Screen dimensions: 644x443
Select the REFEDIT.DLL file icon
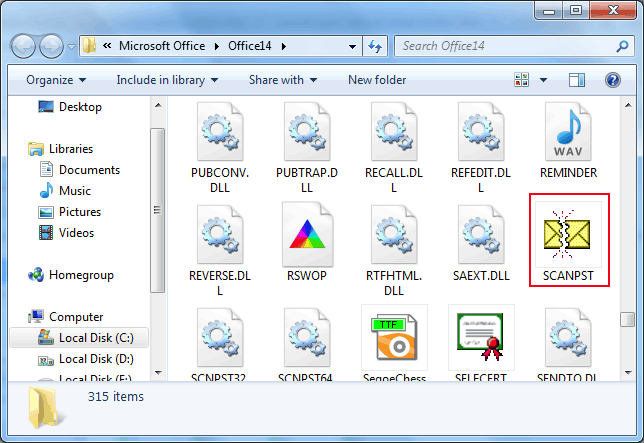pos(481,131)
